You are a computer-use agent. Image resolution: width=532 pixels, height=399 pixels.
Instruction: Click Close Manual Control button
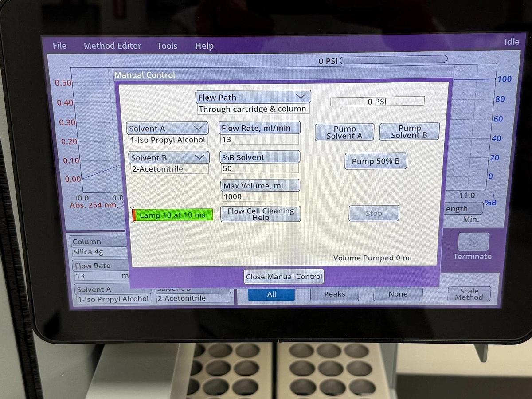pyautogui.click(x=284, y=277)
